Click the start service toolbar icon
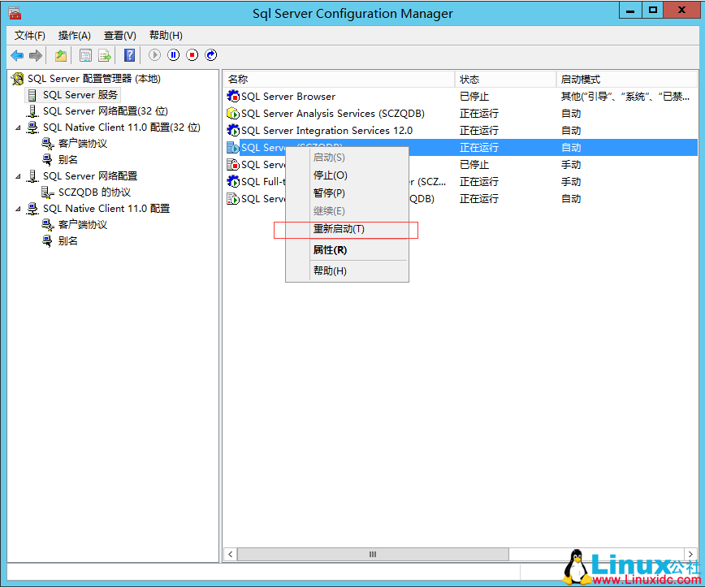 coord(154,55)
